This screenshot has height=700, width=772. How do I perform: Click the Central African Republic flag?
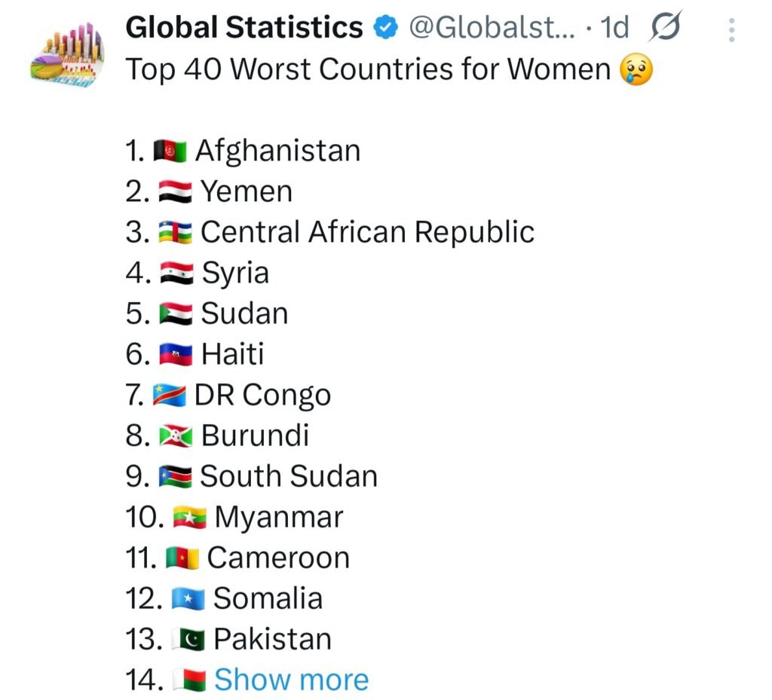coord(176,233)
